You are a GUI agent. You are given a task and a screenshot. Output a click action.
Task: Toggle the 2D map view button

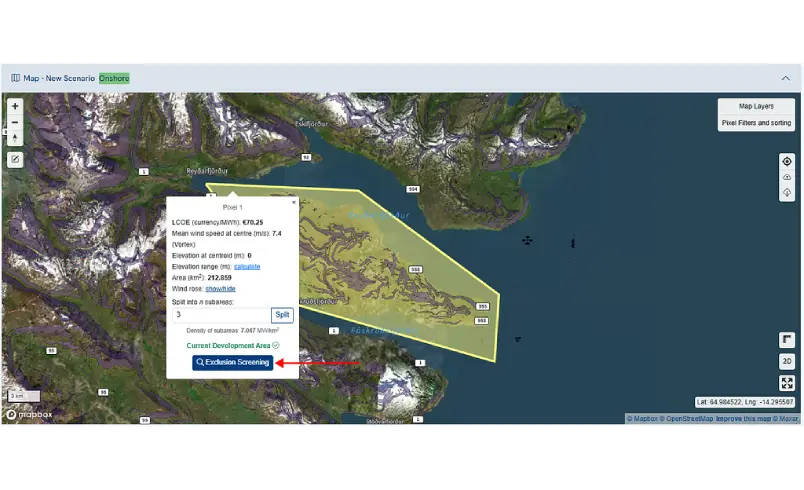(787, 361)
